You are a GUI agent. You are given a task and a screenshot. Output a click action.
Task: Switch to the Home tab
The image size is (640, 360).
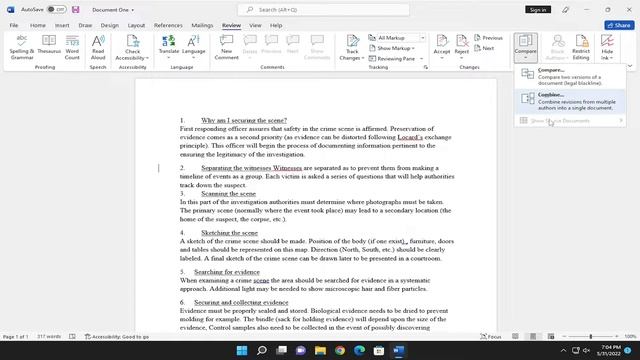[x=38, y=25]
